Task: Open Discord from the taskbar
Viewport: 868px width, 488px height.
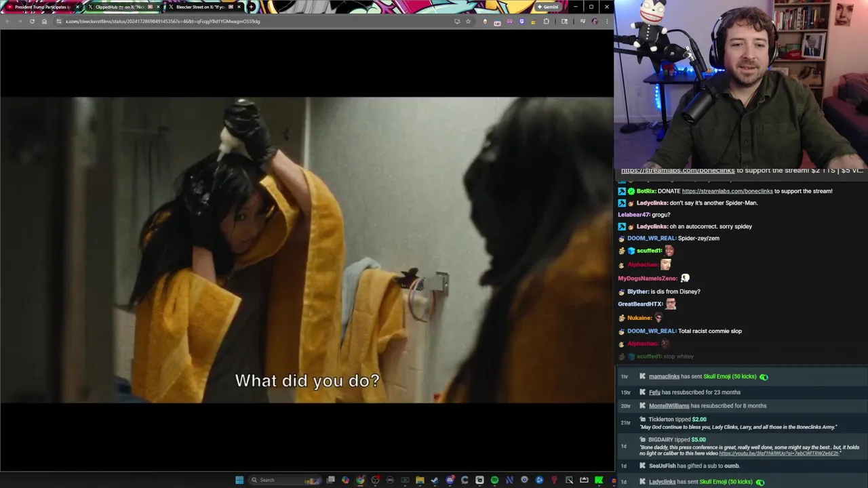Action: click(450, 480)
